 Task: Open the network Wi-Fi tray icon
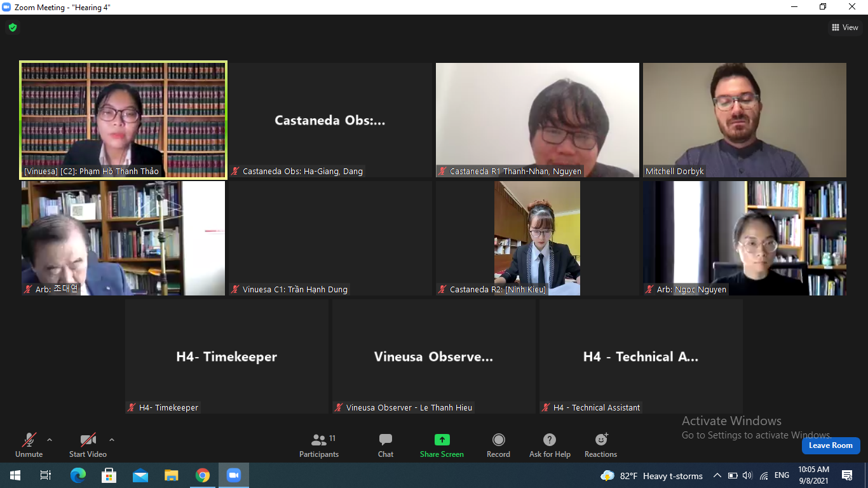pyautogui.click(x=764, y=475)
